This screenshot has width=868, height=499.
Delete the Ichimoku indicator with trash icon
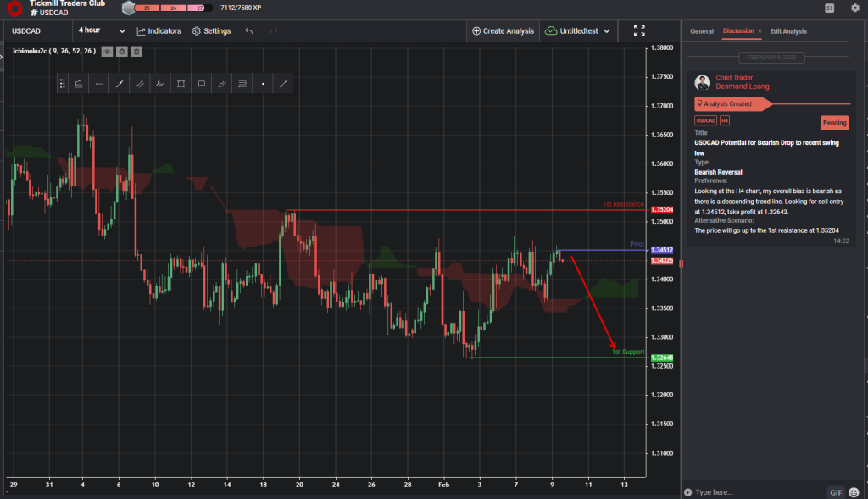tap(136, 51)
